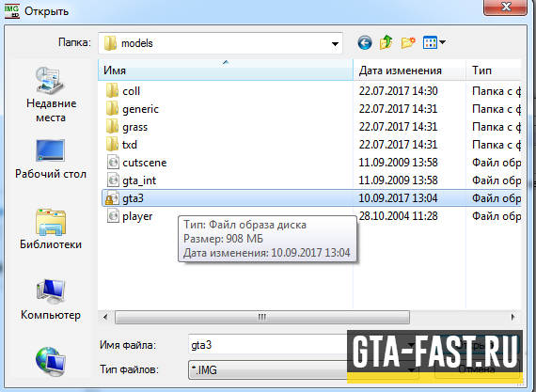This screenshot has height=392, width=536.
Task: Select the coll folder
Action: [123, 91]
